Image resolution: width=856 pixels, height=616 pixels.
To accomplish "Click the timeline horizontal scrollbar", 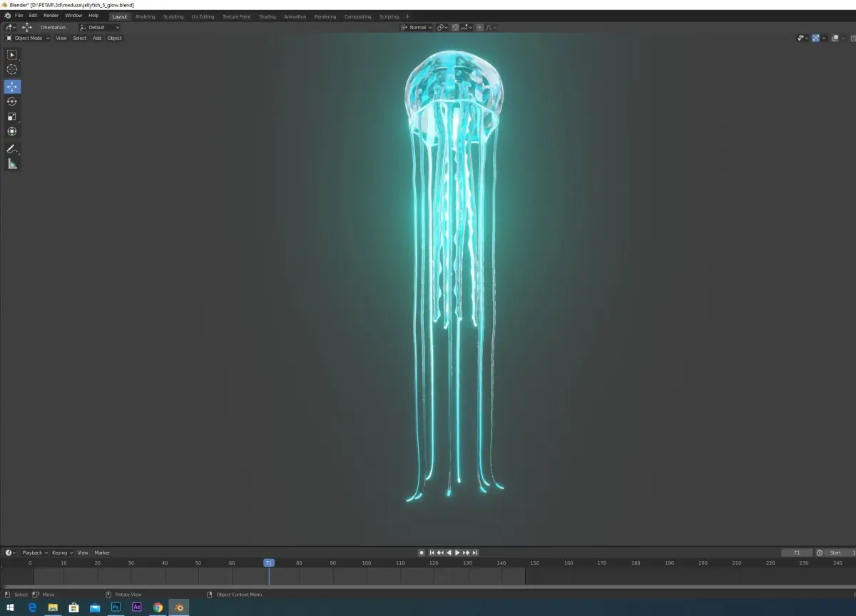I will (428, 587).
